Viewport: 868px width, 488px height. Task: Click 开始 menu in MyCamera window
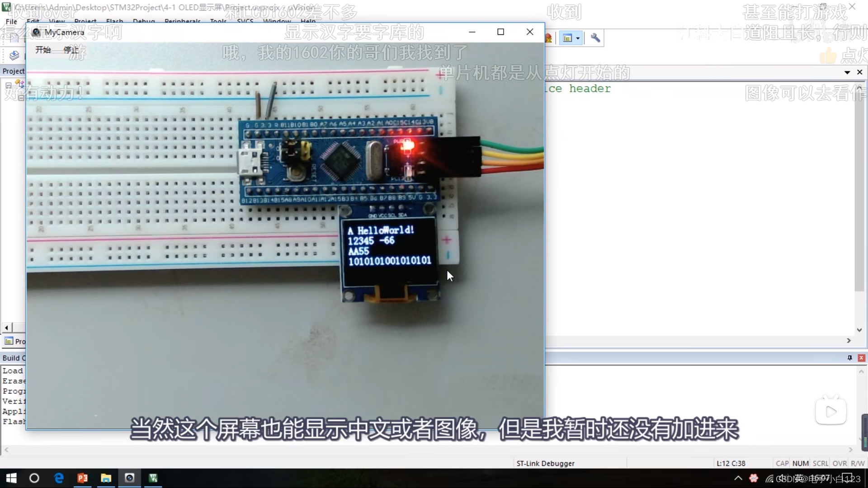[x=43, y=50]
